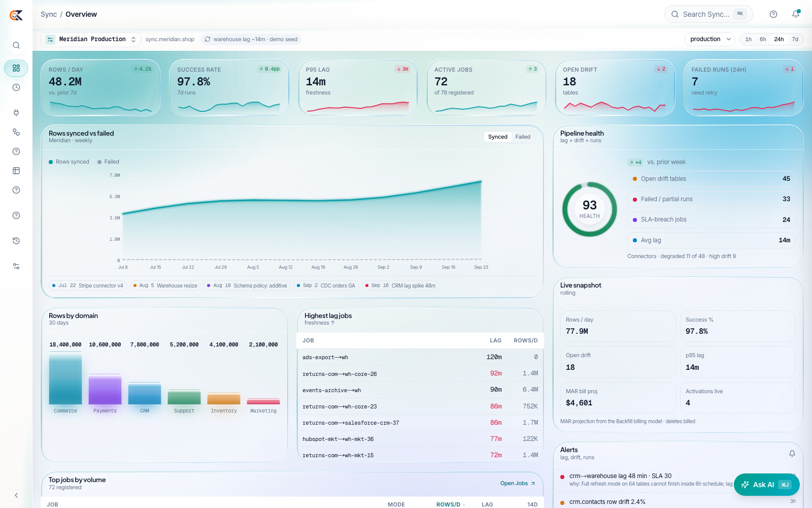Click the SLA-breach jobs row
The width and height of the screenshot is (812, 508).
pos(711,220)
